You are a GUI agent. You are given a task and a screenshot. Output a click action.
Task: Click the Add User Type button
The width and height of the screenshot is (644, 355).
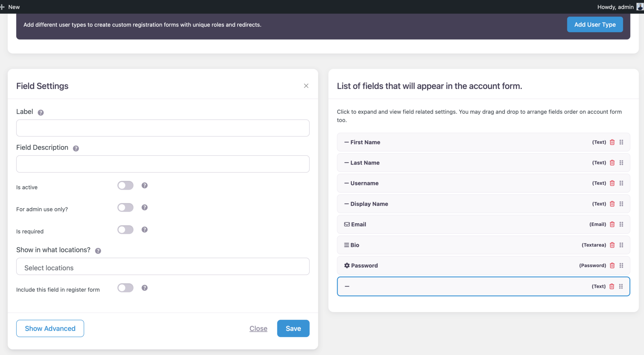point(595,25)
